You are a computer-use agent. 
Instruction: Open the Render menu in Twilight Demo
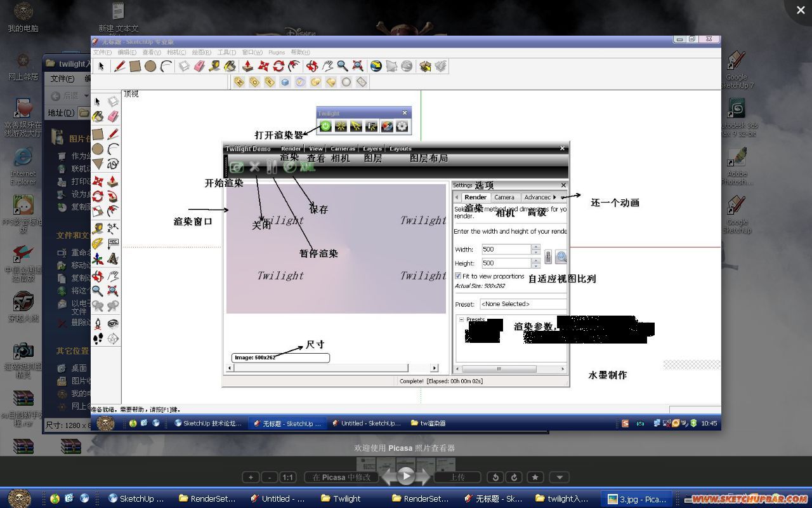(x=291, y=149)
